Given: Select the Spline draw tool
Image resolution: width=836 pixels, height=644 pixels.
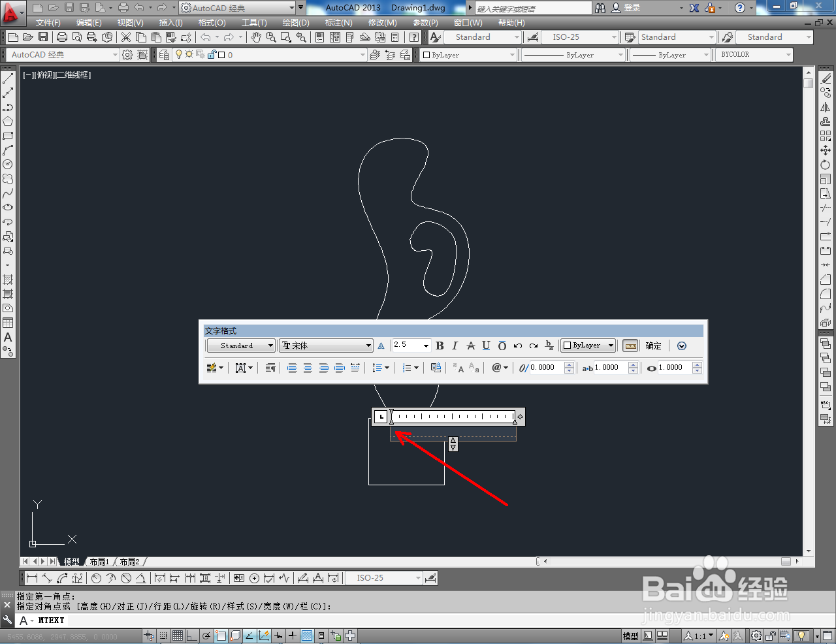Looking at the screenshot, I should pyautogui.click(x=8, y=193).
